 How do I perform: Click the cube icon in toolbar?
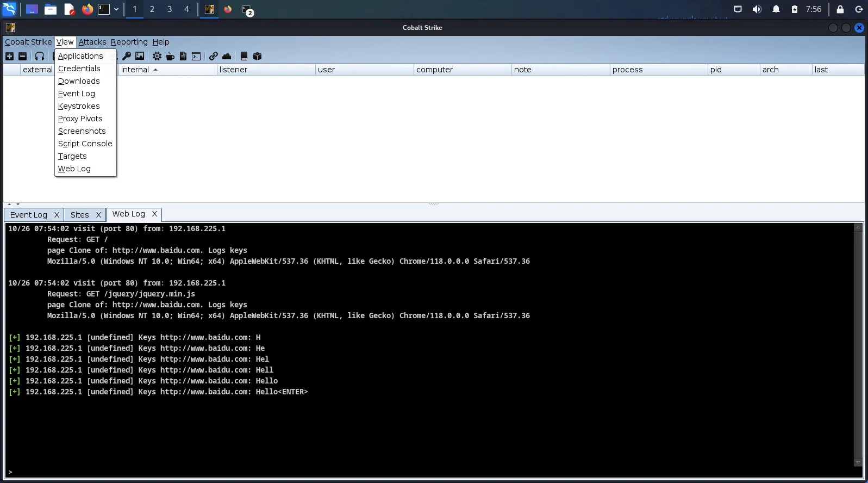pos(258,56)
